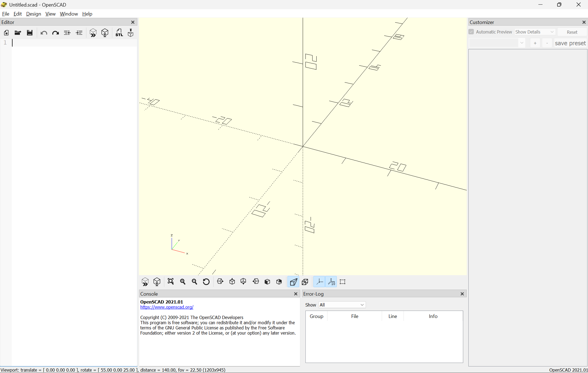Viewport: 588px width, 373px height.
Task: Open the Show Details dropdown
Action: click(x=534, y=32)
